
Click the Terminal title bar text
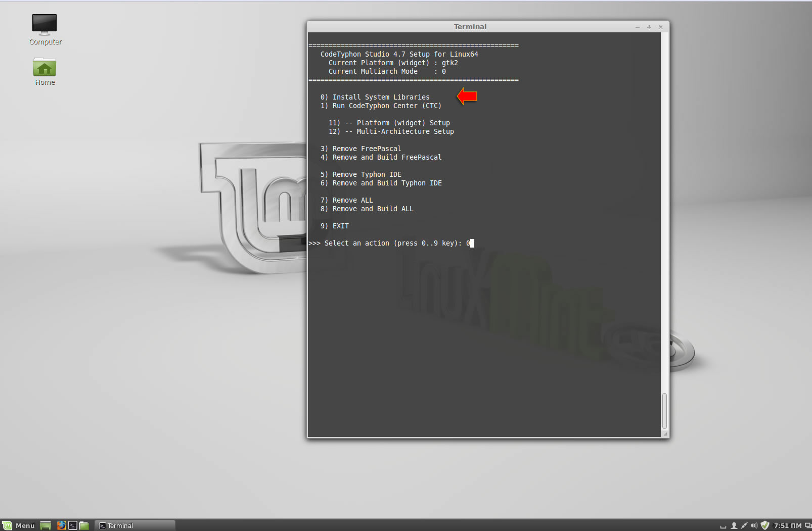(470, 27)
